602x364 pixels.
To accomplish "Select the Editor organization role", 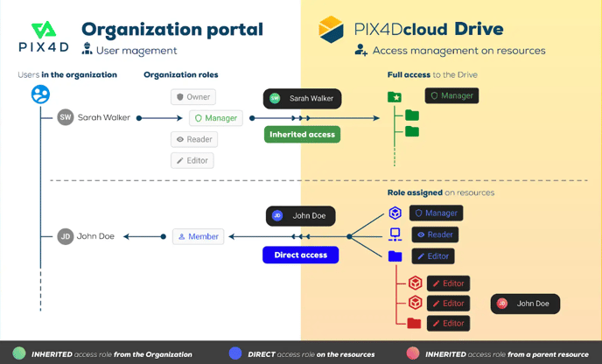I will (x=192, y=160).
